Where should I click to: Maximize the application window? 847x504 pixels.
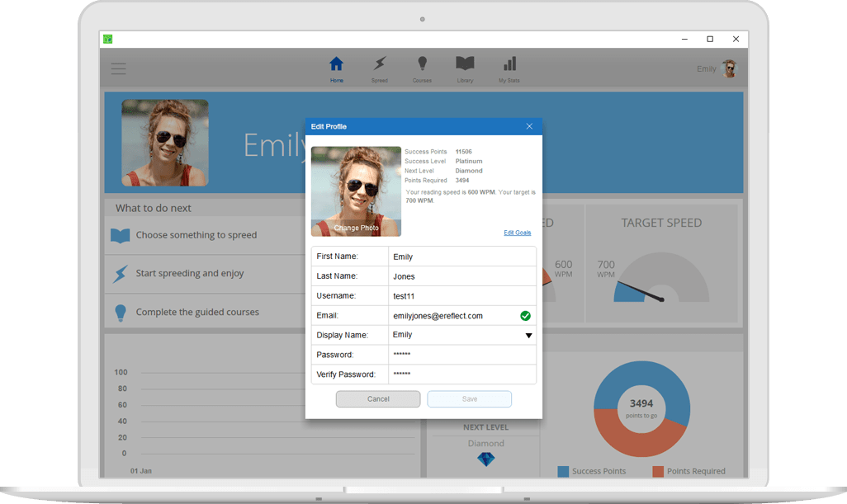[710, 39]
